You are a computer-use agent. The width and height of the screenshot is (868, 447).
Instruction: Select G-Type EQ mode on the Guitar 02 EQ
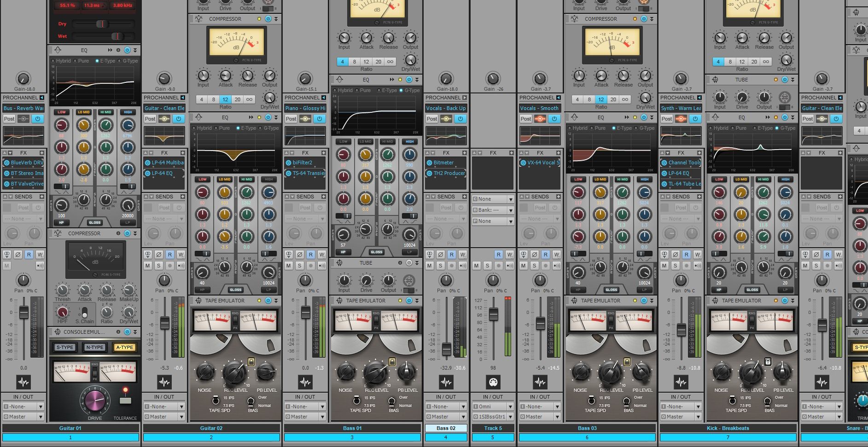pyautogui.click(x=269, y=128)
